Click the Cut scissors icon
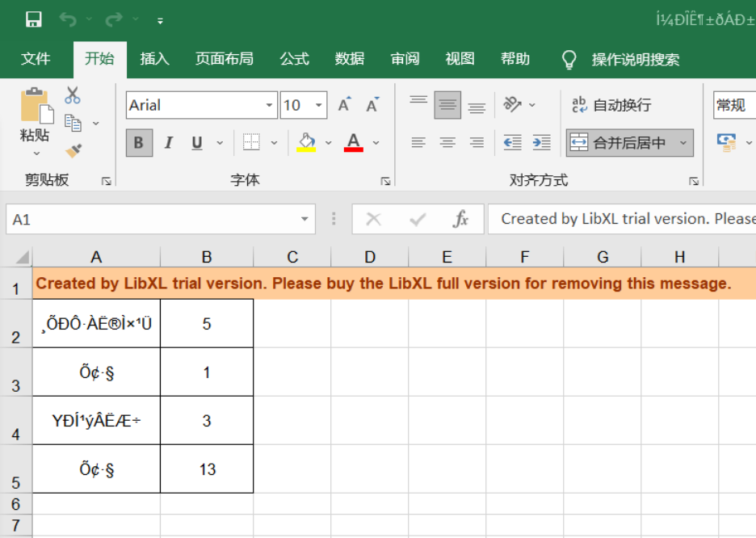The height and width of the screenshot is (538, 756). click(73, 95)
